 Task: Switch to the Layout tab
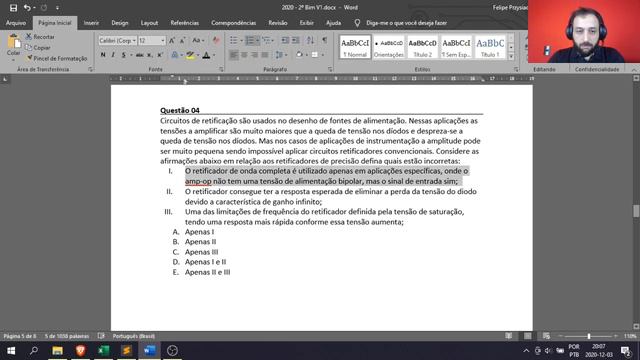[x=149, y=23]
